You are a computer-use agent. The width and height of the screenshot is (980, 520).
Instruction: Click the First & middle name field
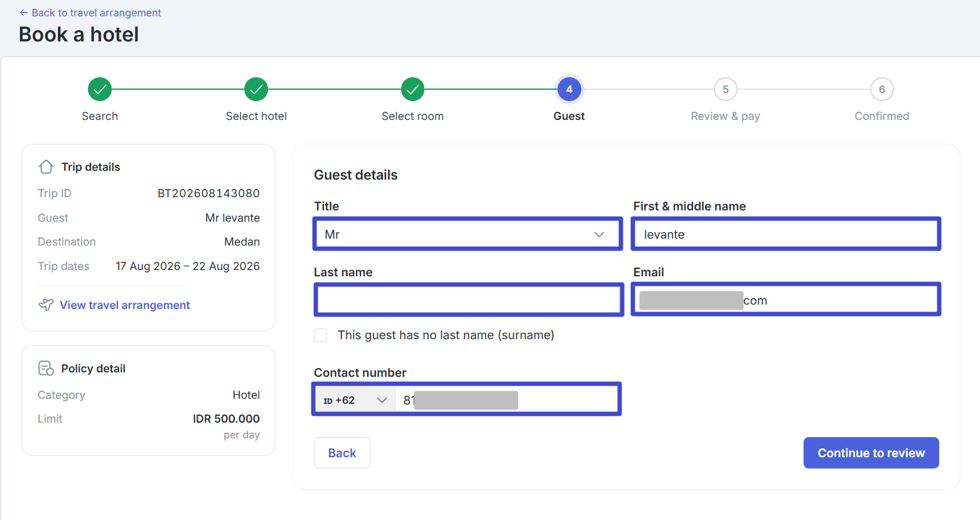(x=786, y=234)
